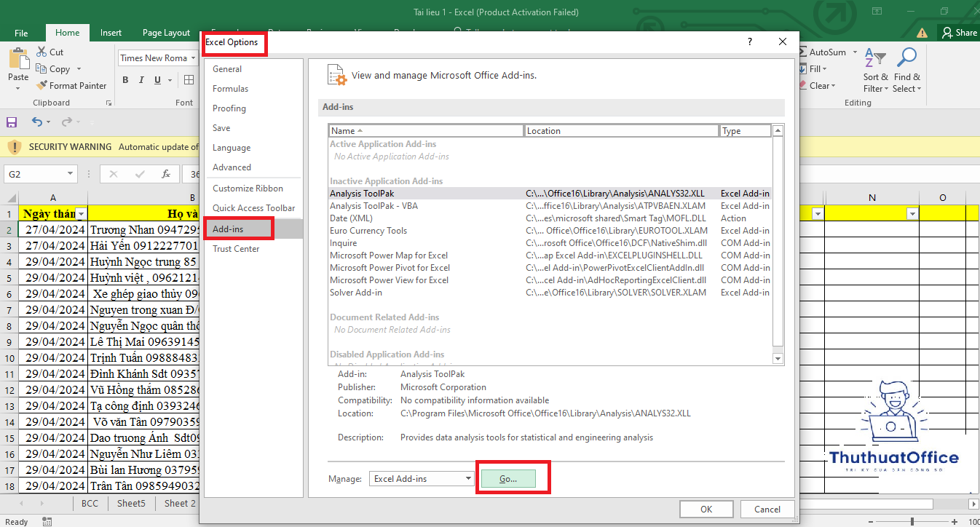This screenshot has width=980, height=527.
Task: Switch to the Sheet5 sheet tab
Action: (x=131, y=503)
